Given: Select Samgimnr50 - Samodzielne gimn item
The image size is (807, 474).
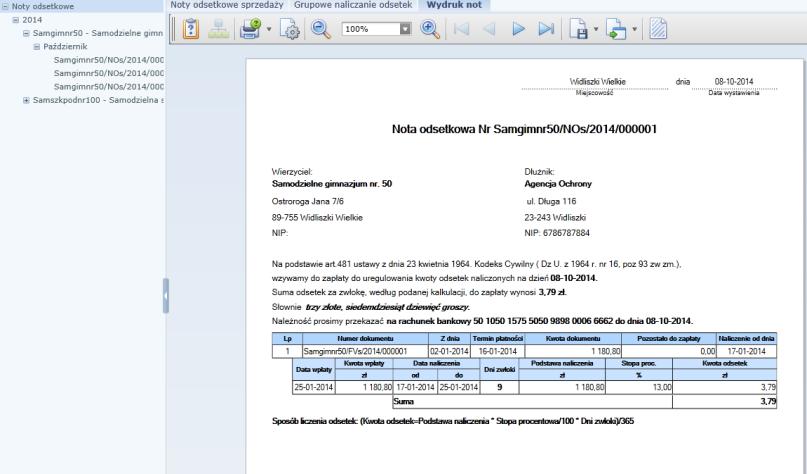Looking at the screenshot, I should (x=98, y=33).
